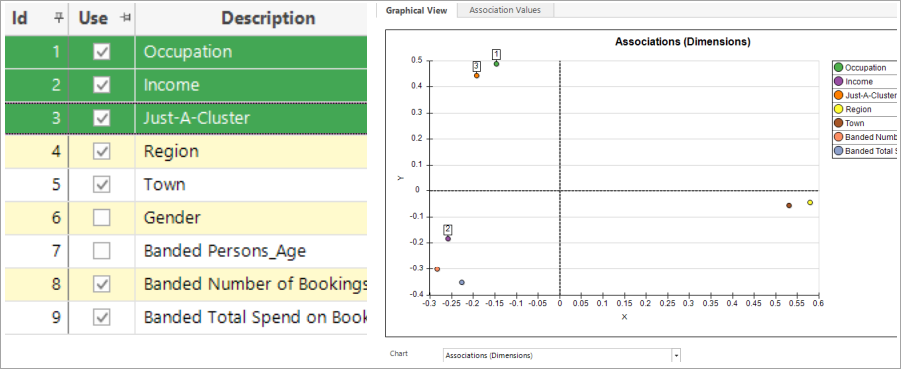Toggle Use checkbox for Banded Number of Bookings
This screenshot has height=369, width=901.
(x=102, y=284)
